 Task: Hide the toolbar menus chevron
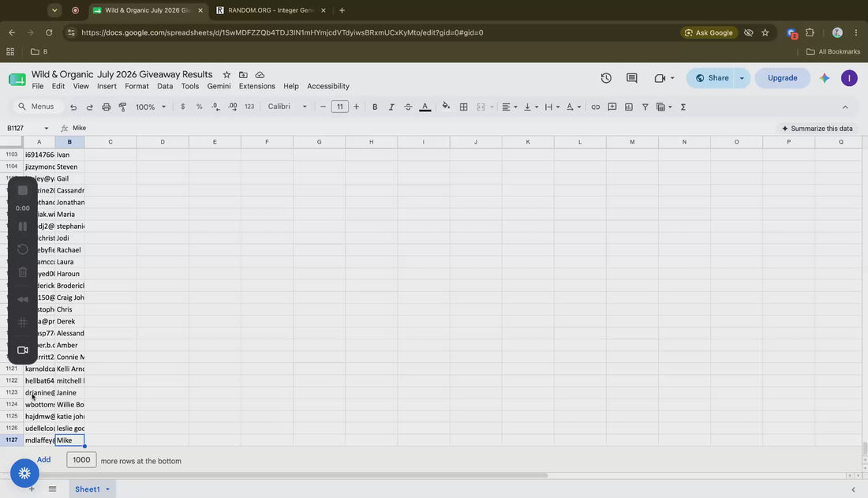[x=845, y=107]
